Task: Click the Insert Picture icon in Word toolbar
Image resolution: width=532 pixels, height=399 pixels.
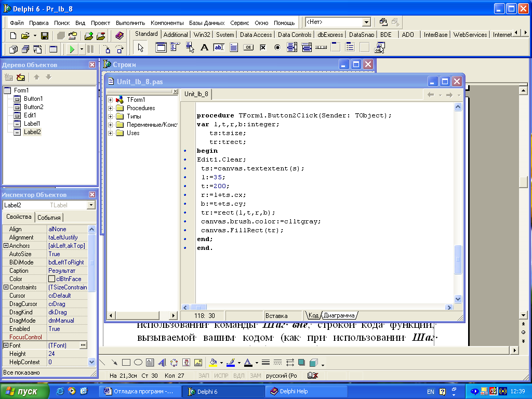Action: (198, 363)
